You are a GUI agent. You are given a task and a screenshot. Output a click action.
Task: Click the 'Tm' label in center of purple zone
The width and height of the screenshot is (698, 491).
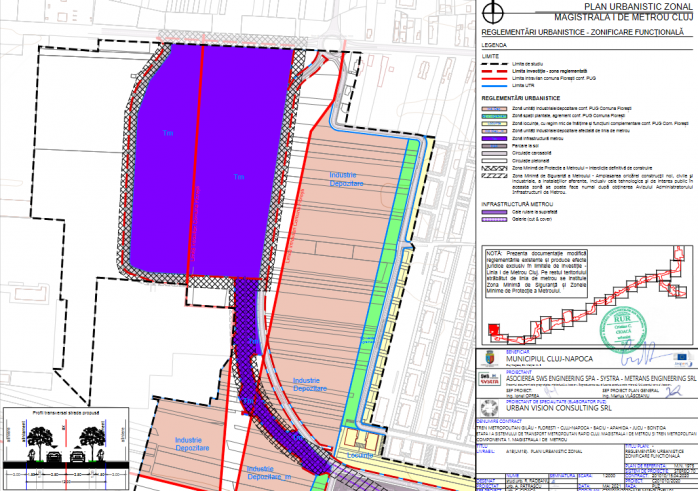239,177
